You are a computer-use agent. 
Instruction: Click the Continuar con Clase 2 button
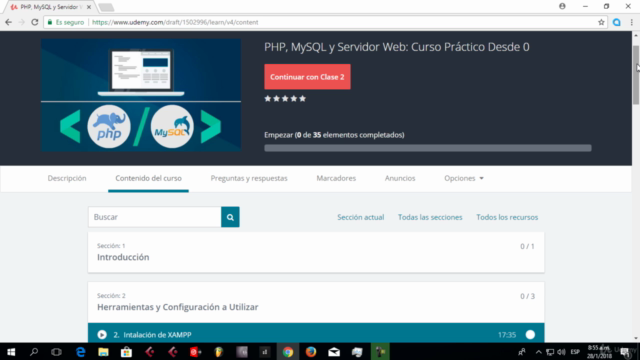tap(307, 77)
